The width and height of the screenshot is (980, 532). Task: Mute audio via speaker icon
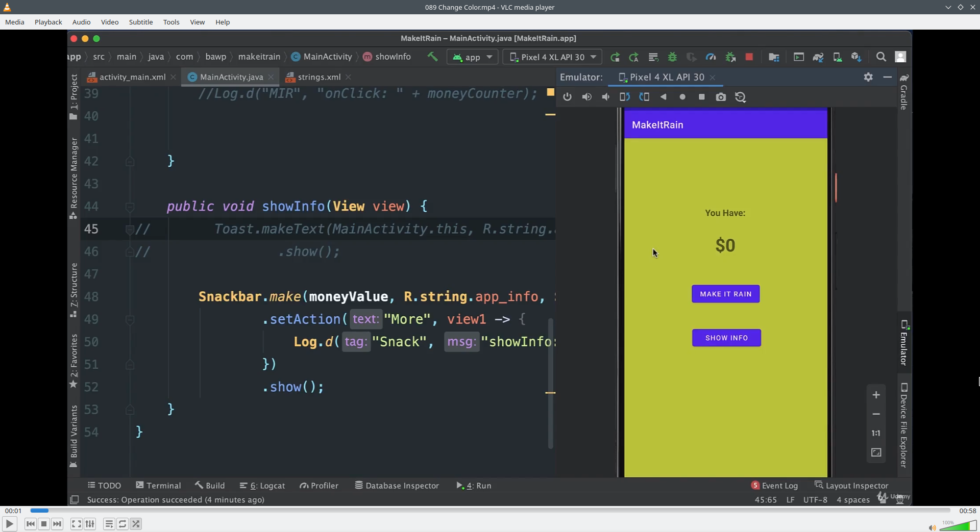click(932, 527)
